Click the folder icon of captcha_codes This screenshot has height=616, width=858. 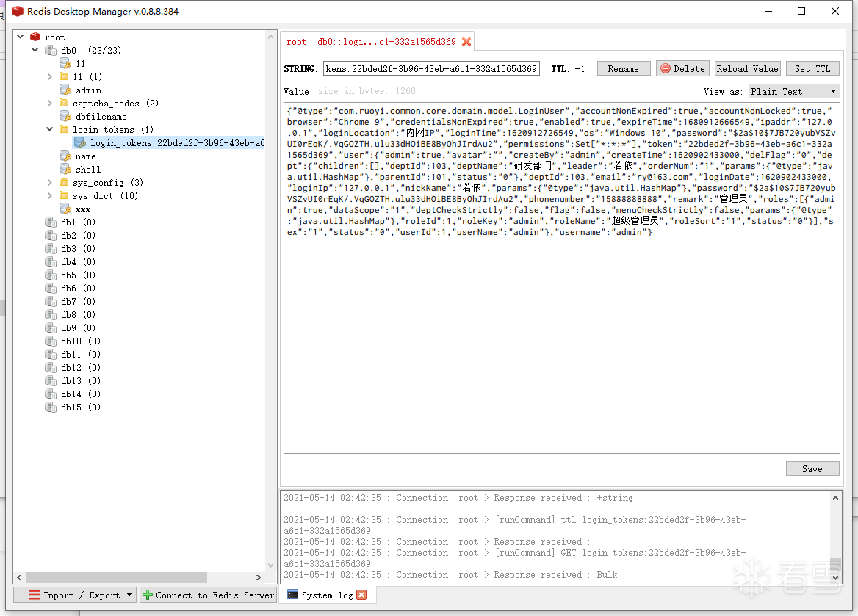(x=64, y=103)
